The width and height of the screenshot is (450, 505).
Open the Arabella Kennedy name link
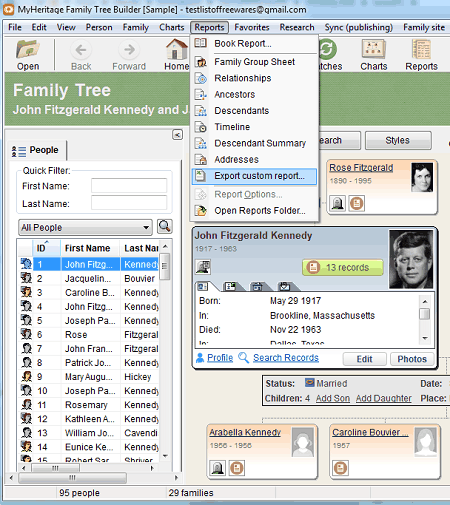(245, 432)
